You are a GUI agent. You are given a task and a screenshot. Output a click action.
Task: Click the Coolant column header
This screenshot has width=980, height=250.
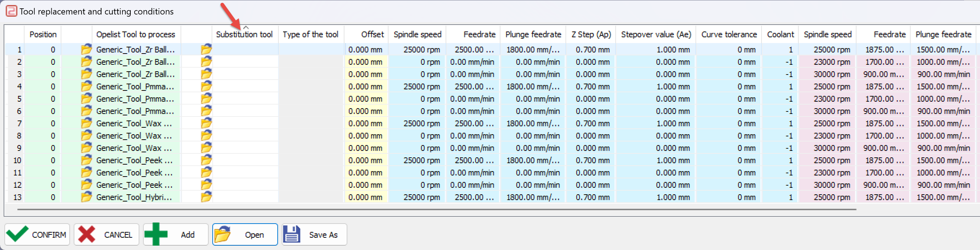coord(780,34)
